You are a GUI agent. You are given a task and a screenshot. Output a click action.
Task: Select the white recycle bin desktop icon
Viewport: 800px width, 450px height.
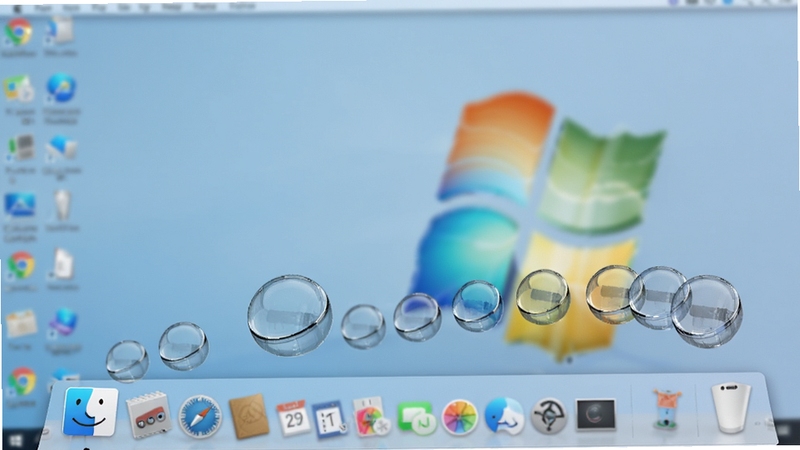tap(62, 206)
